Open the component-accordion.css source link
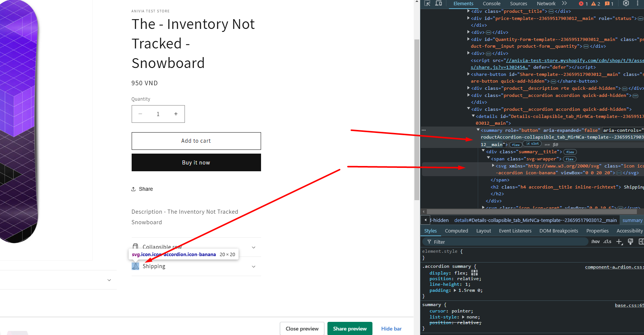The width and height of the screenshot is (644, 335). [x=614, y=267]
